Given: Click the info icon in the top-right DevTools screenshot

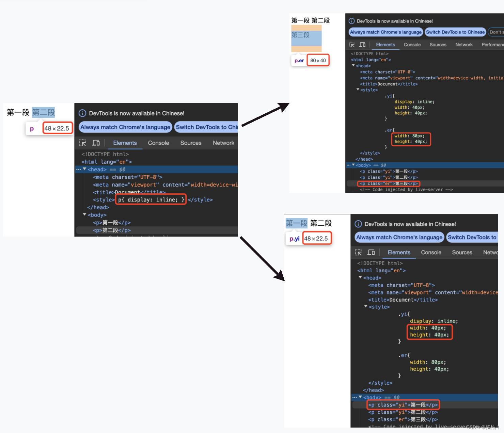Looking at the screenshot, I should click(352, 21).
